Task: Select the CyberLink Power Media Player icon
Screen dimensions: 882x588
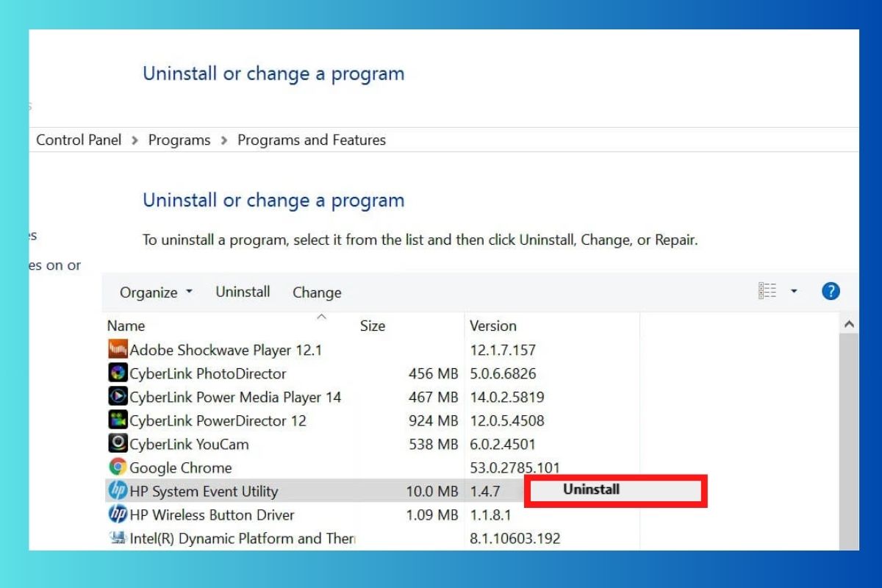Action: point(118,397)
